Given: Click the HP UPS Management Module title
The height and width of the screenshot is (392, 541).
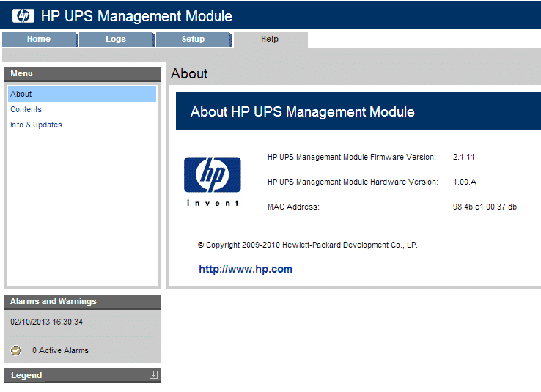Looking at the screenshot, I should tap(136, 16).
